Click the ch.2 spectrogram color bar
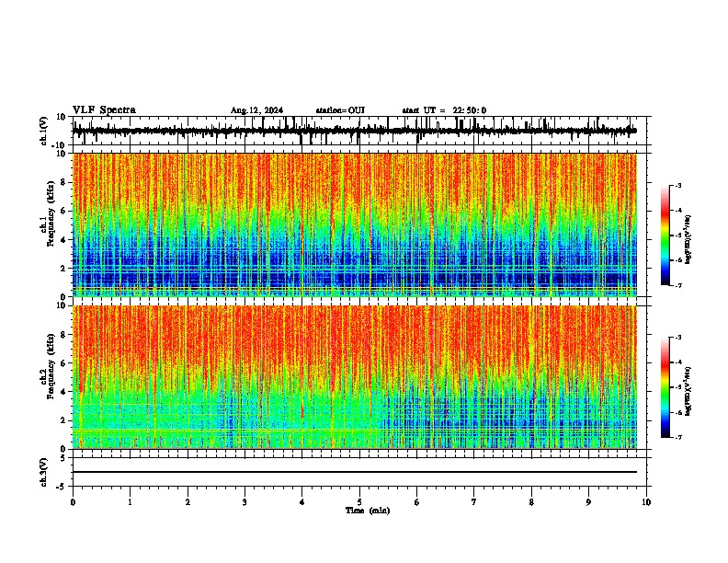Screen dimensions: 728x563 (x=665, y=387)
